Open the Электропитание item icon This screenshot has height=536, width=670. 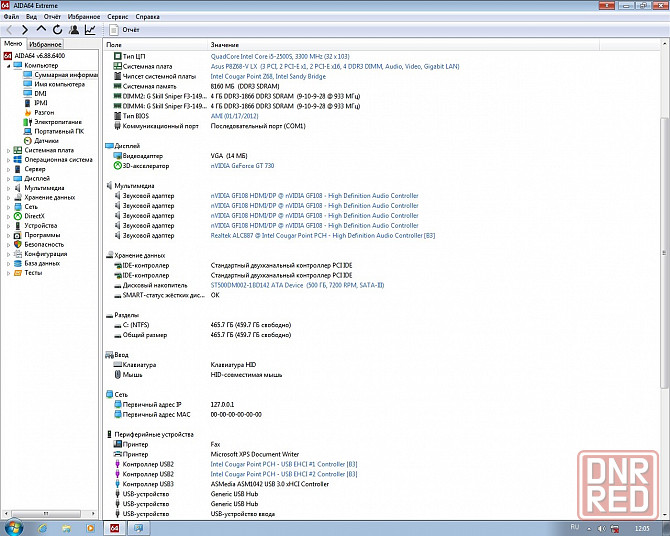click(28, 122)
